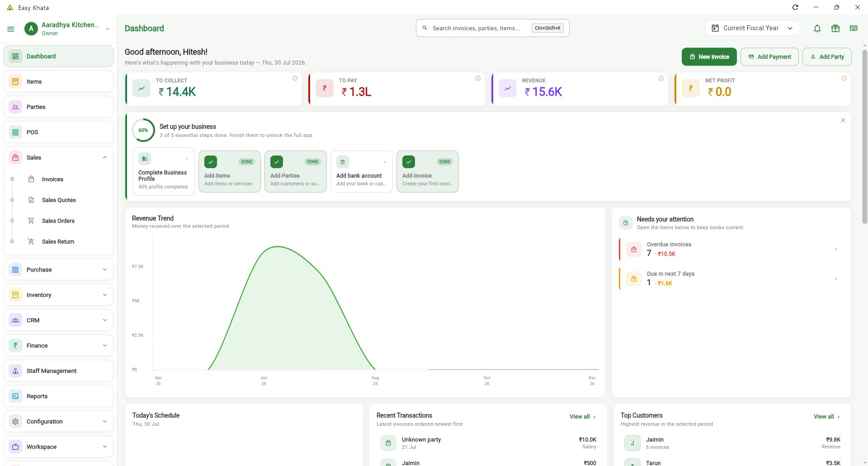Open the Staff Management sidebar icon
This screenshot has height=466, width=868.
[15, 371]
